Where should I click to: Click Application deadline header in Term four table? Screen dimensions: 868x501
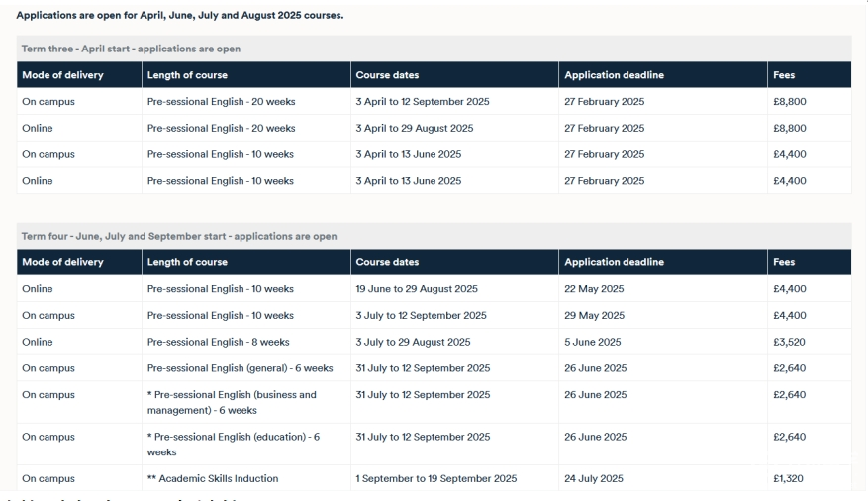(614, 262)
